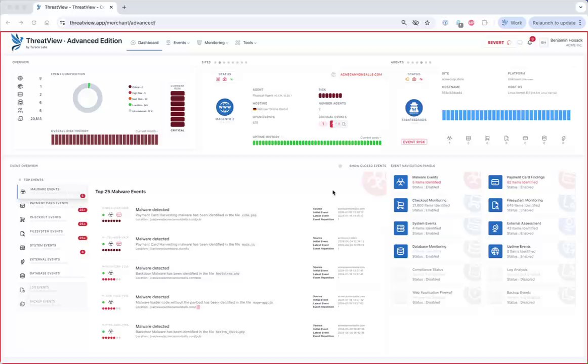Click the green Uptime History bar
588x364 pixels.
point(317,143)
